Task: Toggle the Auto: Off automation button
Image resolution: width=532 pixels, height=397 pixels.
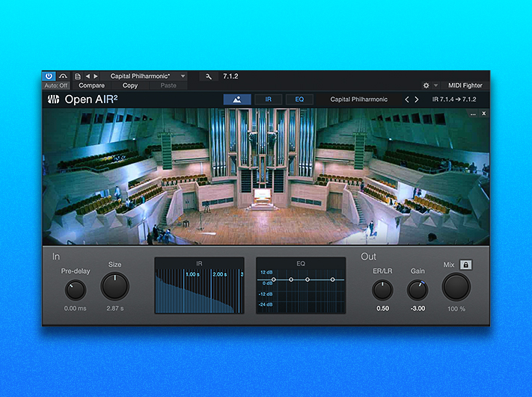Action: (x=57, y=85)
